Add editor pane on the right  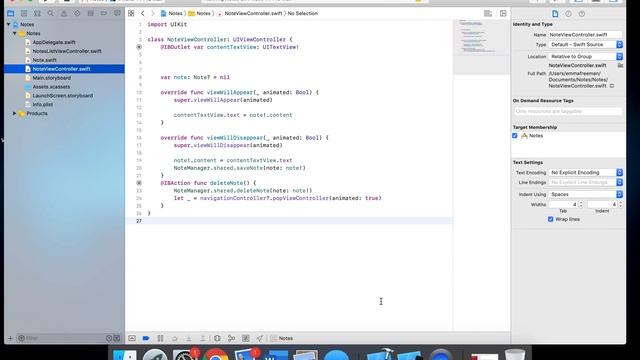503,13
